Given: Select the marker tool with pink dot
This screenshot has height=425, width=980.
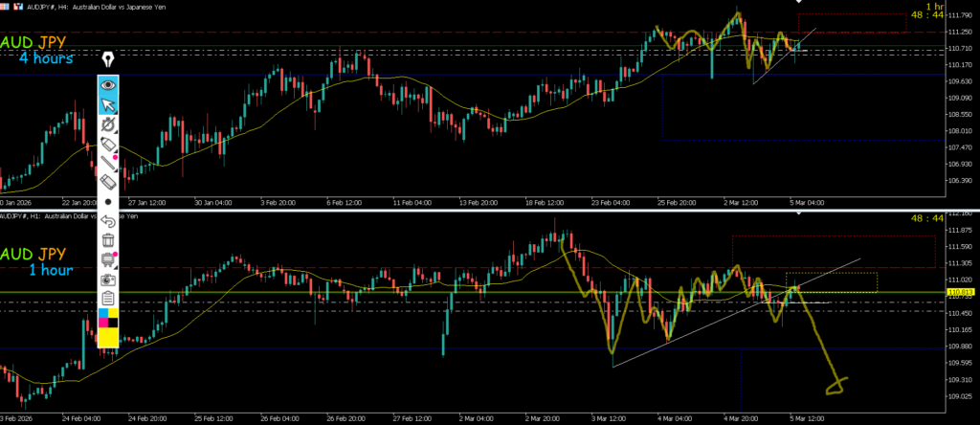Looking at the screenshot, I should point(108,144).
